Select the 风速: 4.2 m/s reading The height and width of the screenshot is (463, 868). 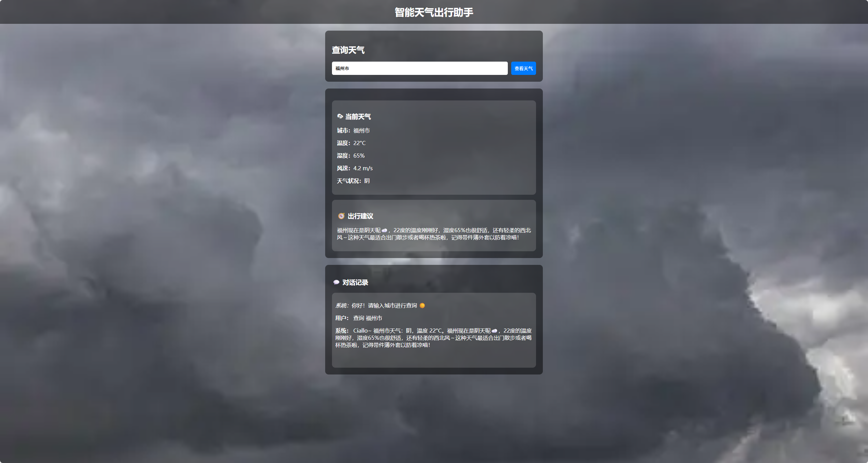(355, 168)
